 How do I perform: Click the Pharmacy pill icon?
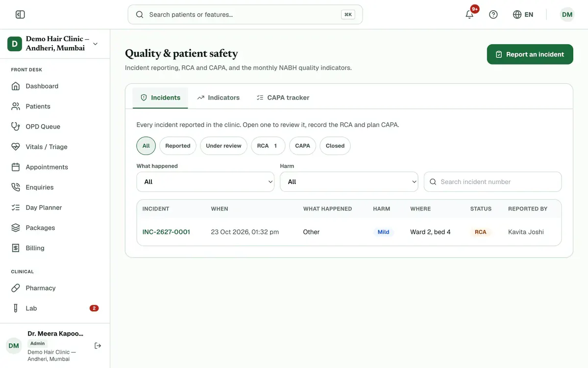pyautogui.click(x=16, y=288)
